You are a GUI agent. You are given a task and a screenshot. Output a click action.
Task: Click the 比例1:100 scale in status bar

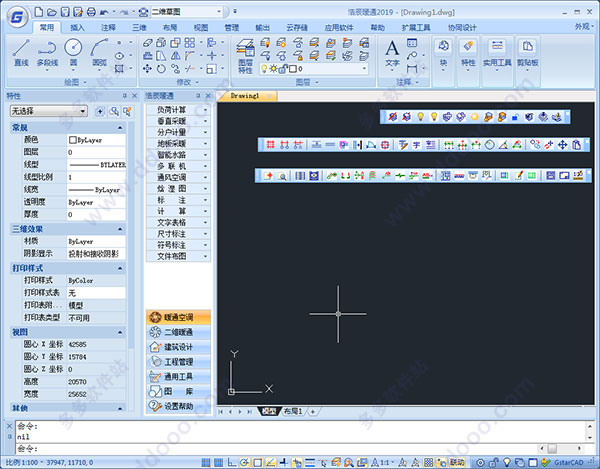tap(23, 462)
